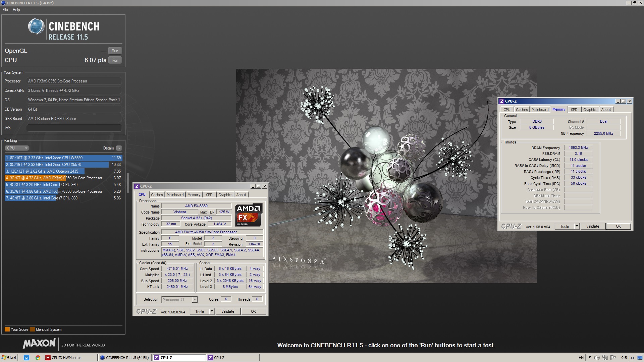Click Tools button in CPU-Z CPU window
Screen dimensions: 644x362
tap(200, 312)
